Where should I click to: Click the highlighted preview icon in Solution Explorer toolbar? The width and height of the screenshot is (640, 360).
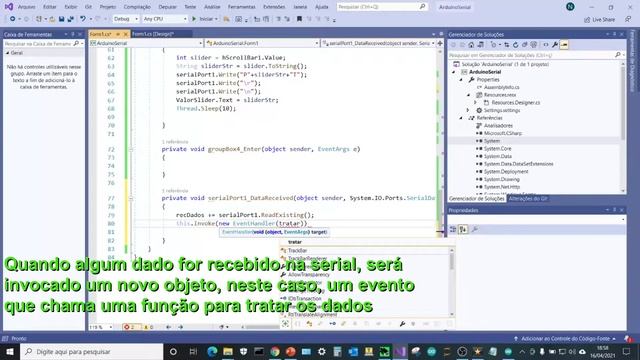point(564,45)
